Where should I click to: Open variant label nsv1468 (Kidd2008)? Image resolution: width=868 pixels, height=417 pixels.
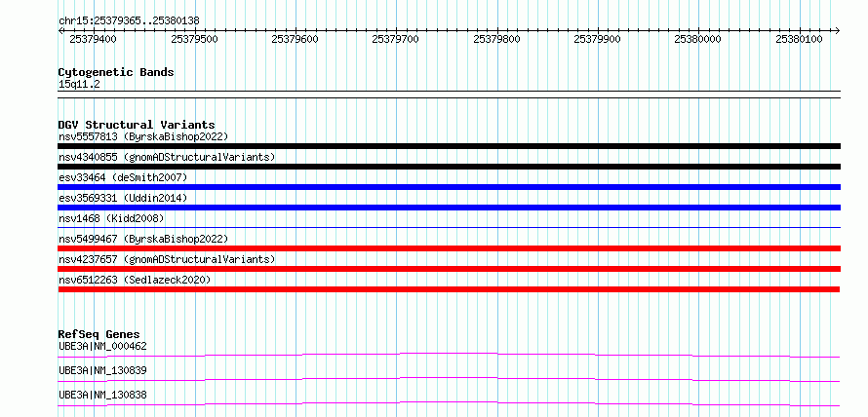[x=111, y=218]
